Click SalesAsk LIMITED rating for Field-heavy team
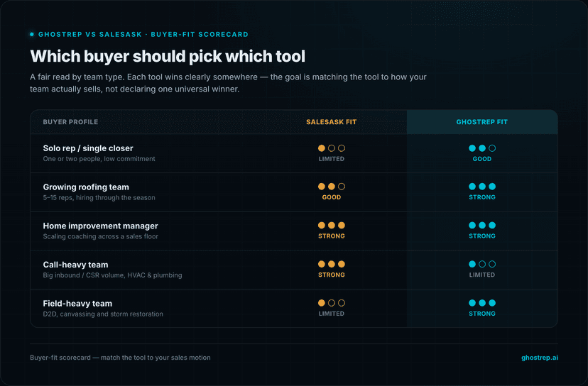 [x=332, y=314]
